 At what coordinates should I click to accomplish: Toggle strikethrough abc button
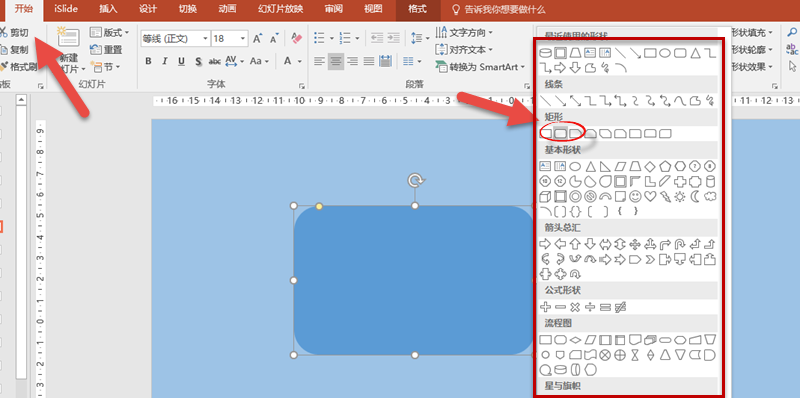click(215, 61)
